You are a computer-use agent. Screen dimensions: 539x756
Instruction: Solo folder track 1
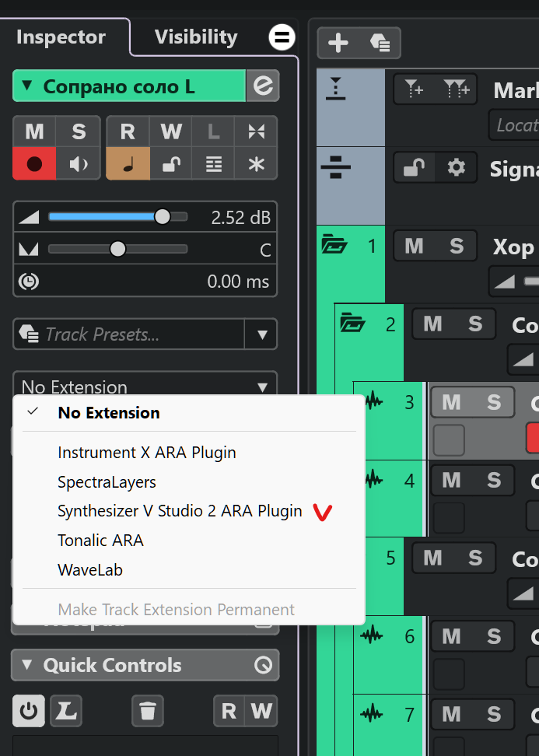[457, 246]
